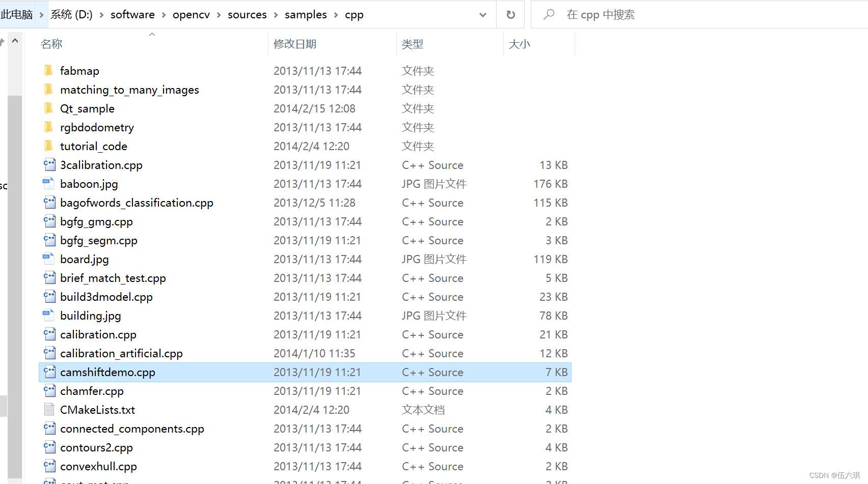This screenshot has width=868, height=484.
Task: Expand the chevron after samples
Action: pos(336,15)
